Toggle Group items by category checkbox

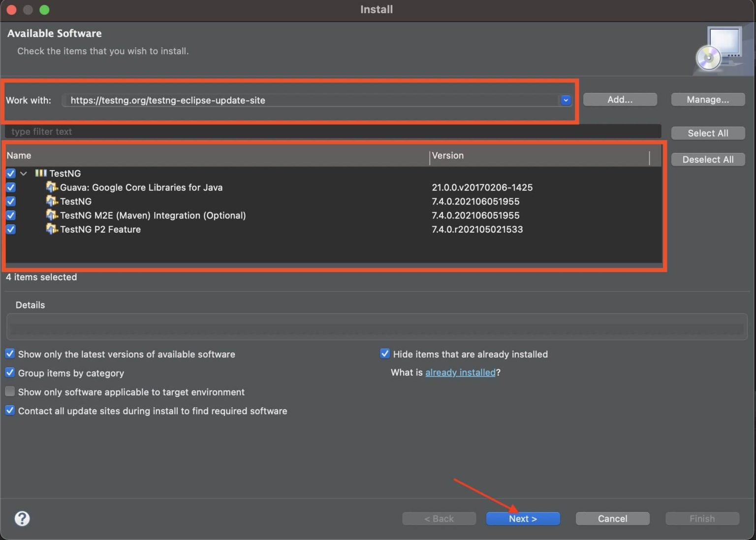tap(10, 373)
